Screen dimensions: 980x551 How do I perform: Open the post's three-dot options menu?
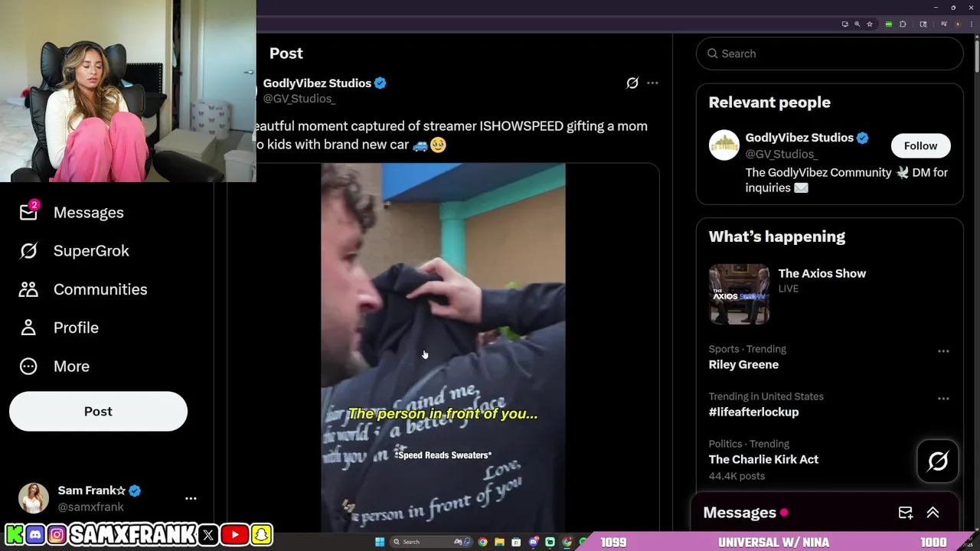pyautogui.click(x=652, y=83)
